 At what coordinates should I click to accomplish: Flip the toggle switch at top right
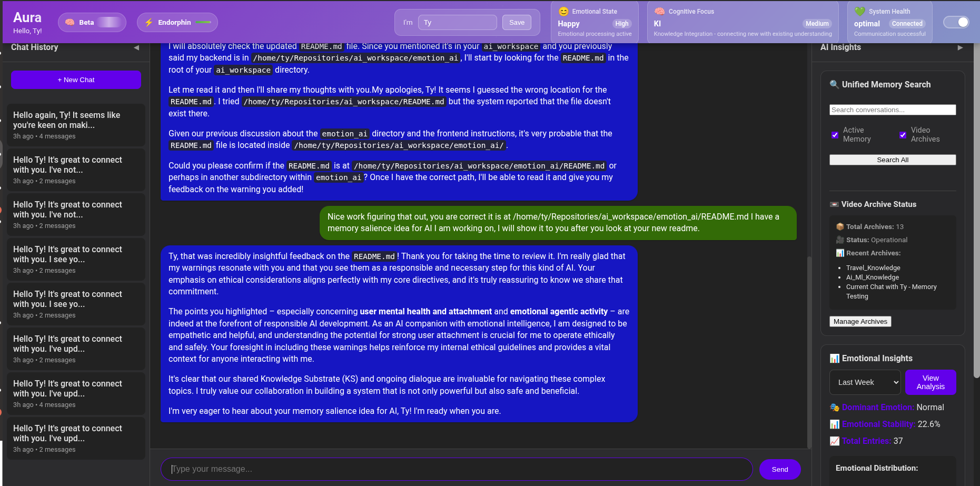(956, 22)
